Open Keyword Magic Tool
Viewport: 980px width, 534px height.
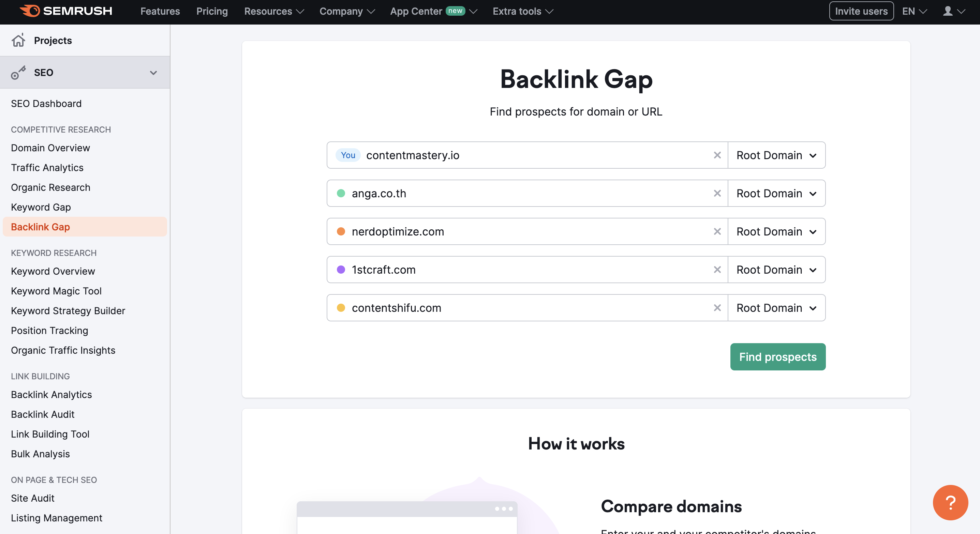tap(56, 291)
